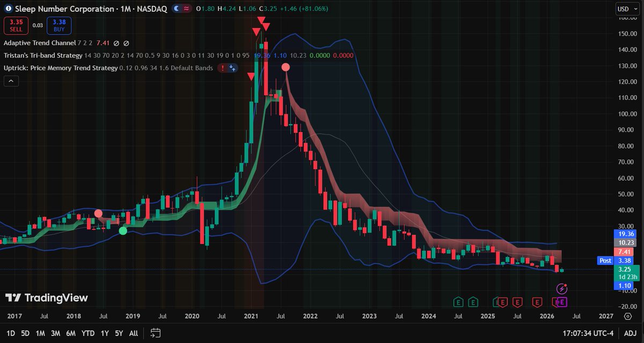Click the Sleep Number Corporation symbol title
The image size is (644, 343).
coord(63,9)
